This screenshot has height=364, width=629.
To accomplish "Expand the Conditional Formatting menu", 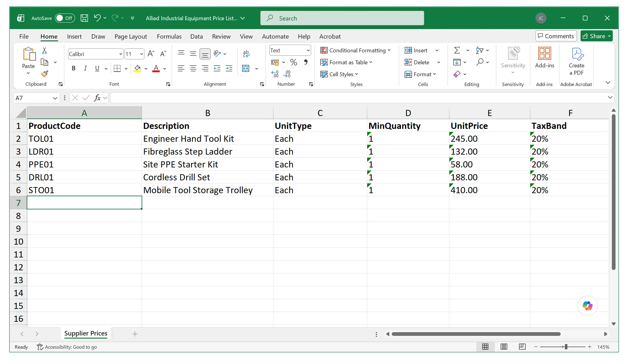I will coord(355,50).
